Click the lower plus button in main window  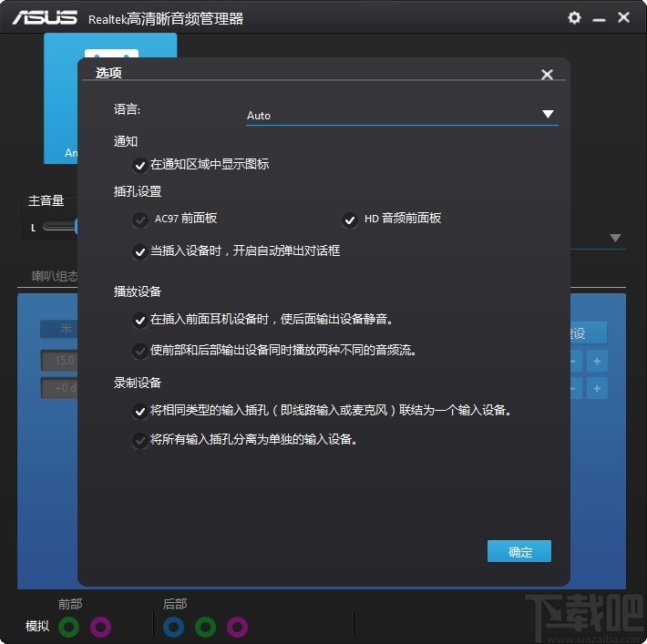[x=597, y=388]
